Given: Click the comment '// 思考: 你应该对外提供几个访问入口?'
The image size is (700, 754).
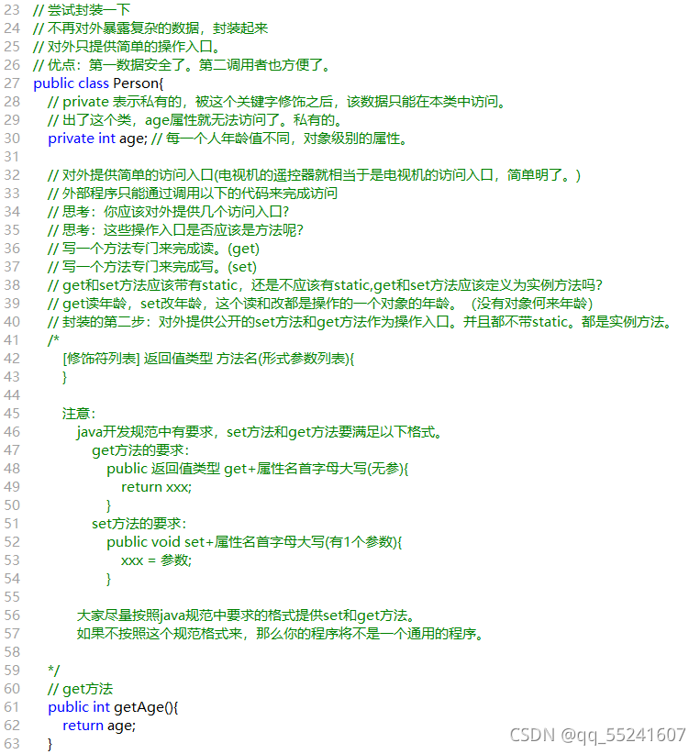Looking at the screenshot, I should (169, 212).
